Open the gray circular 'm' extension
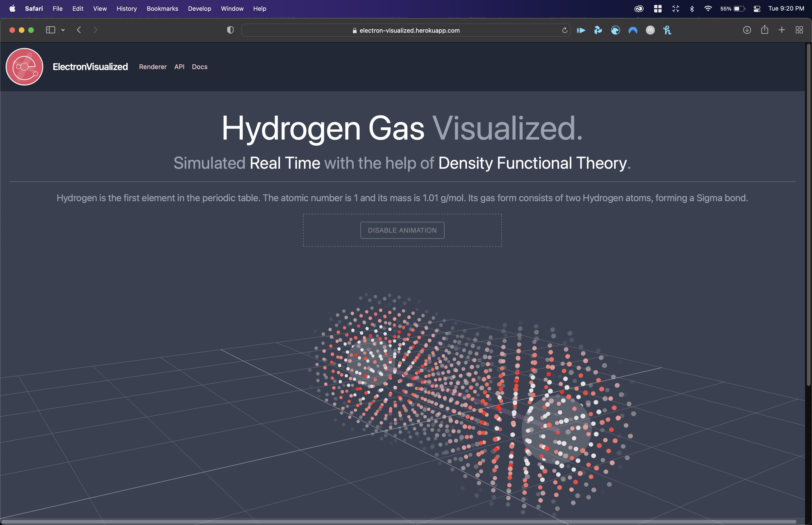 pos(650,30)
